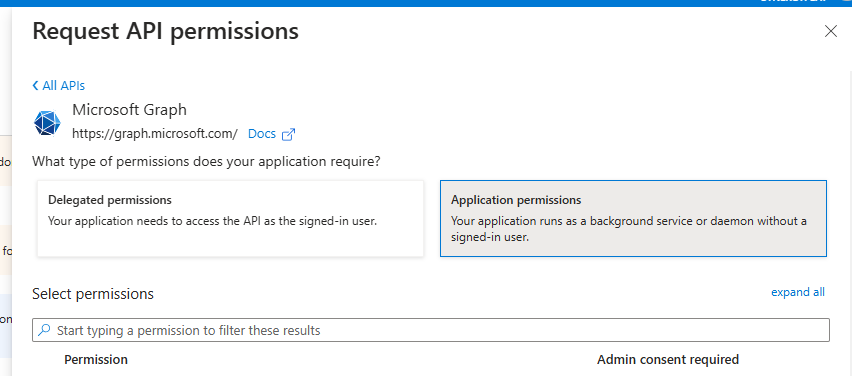Viewport: 852px width, 376px height.
Task: Click the Microsoft Graph API title
Action: point(129,110)
